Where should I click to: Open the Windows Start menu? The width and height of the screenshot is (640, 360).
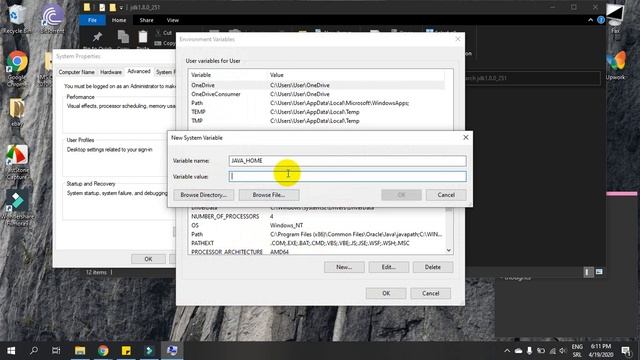point(11,351)
